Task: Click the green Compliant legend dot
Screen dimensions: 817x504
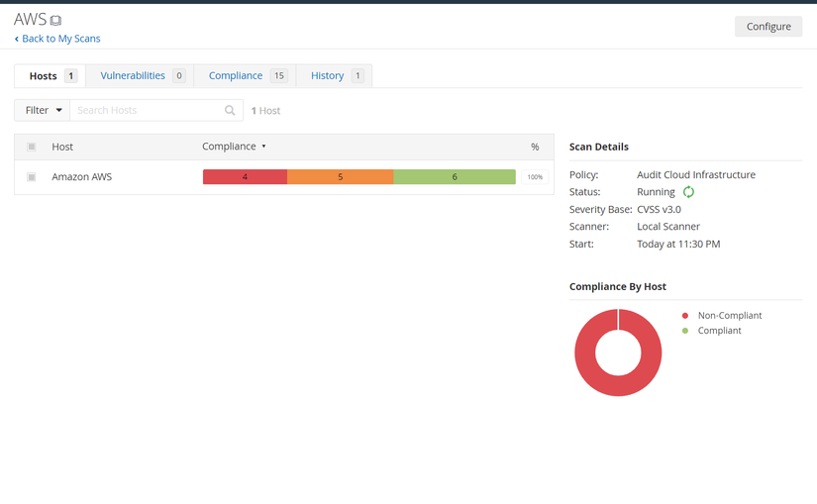Action: tap(685, 331)
